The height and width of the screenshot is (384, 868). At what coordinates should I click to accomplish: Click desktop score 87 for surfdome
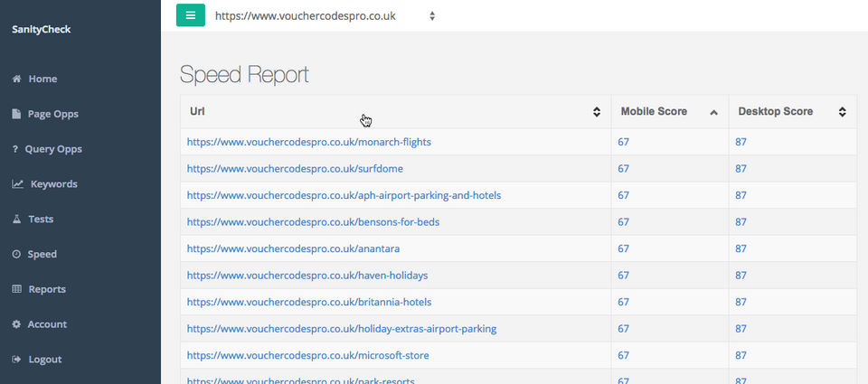741,168
